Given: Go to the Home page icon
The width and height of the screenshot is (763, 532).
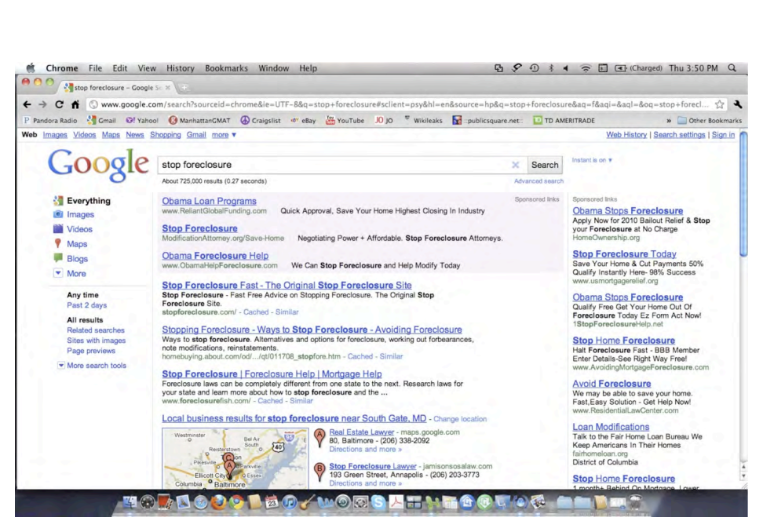Looking at the screenshot, I should point(75,104).
